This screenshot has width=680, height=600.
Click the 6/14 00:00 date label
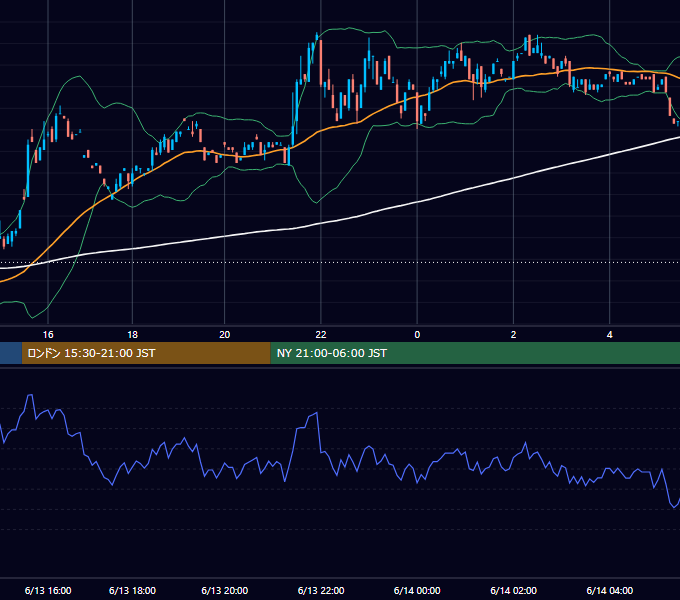point(417,590)
